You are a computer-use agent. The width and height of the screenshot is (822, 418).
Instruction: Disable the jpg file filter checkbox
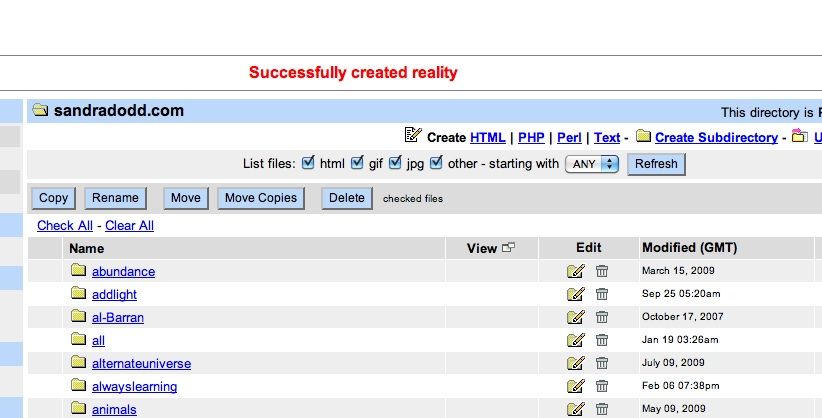(395, 162)
